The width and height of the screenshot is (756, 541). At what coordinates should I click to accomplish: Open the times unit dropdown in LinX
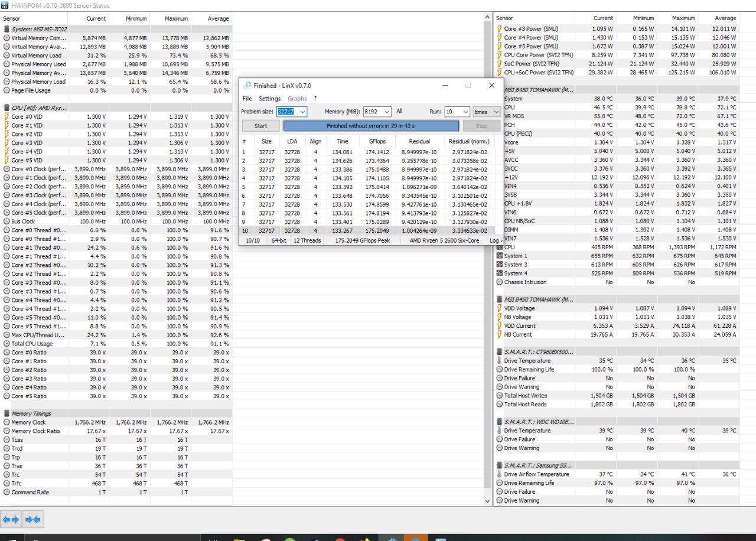point(496,112)
